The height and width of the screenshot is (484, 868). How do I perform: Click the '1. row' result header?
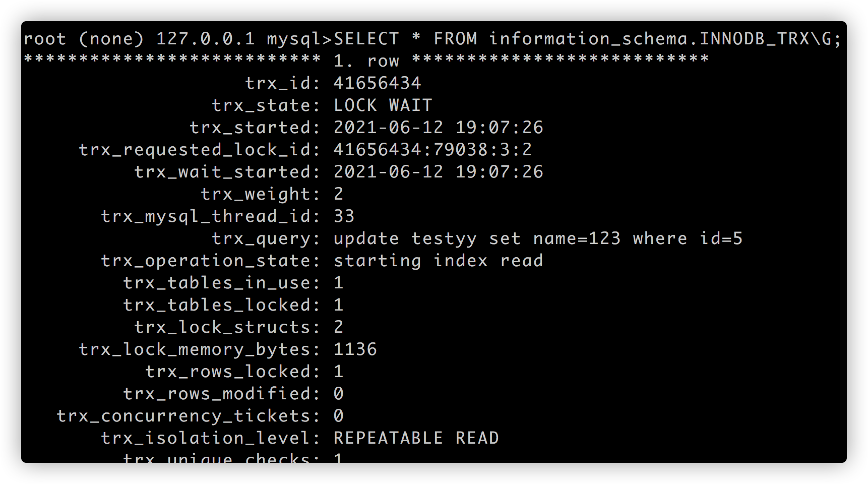coord(366,61)
